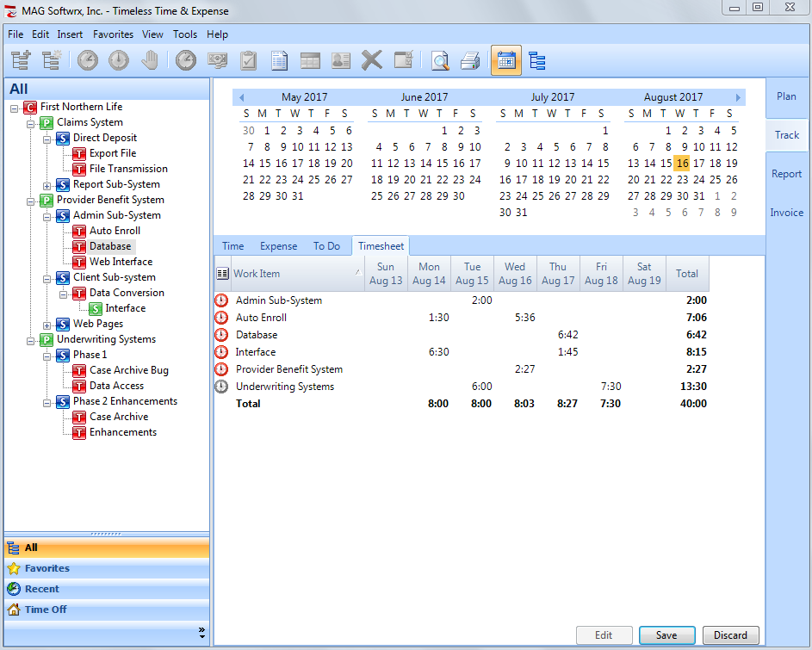The height and width of the screenshot is (650, 812).
Task: Click the column chooser icon beside Work Item header
Action: click(x=223, y=274)
